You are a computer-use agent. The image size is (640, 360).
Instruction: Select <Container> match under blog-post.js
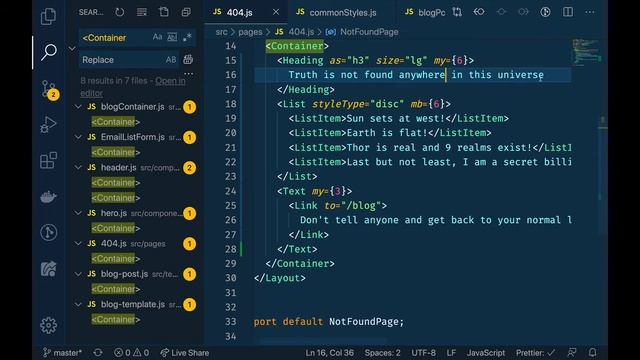116,289
